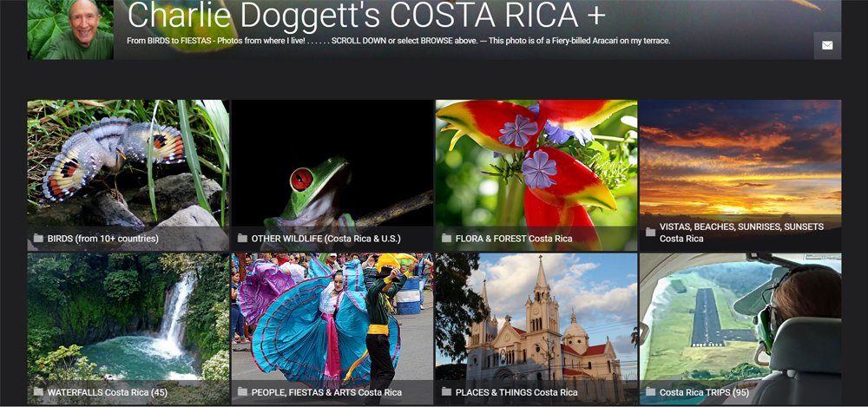Select the folk dancers thumbnail
The height and width of the screenshot is (407, 868).
pyautogui.click(x=332, y=329)
